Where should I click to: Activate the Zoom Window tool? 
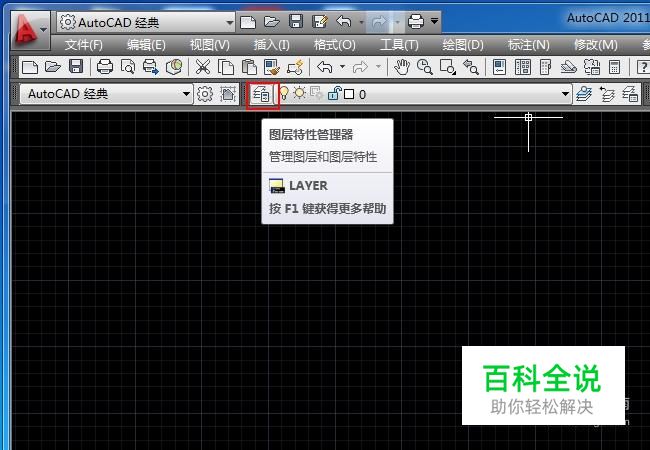point(448,67)
